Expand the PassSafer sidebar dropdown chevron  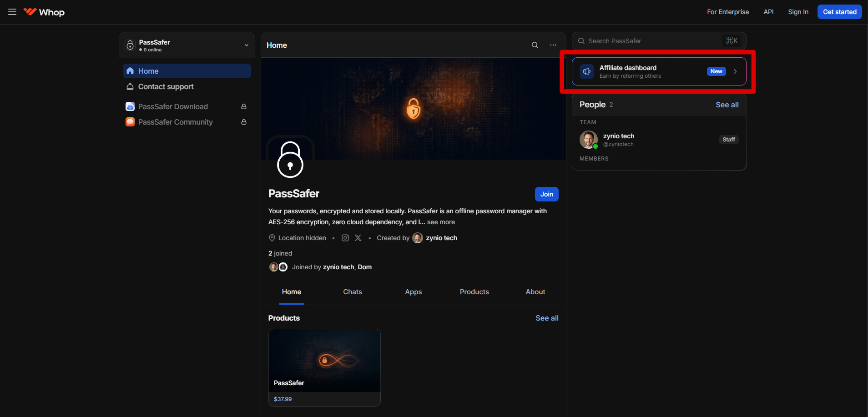(247, 45)
